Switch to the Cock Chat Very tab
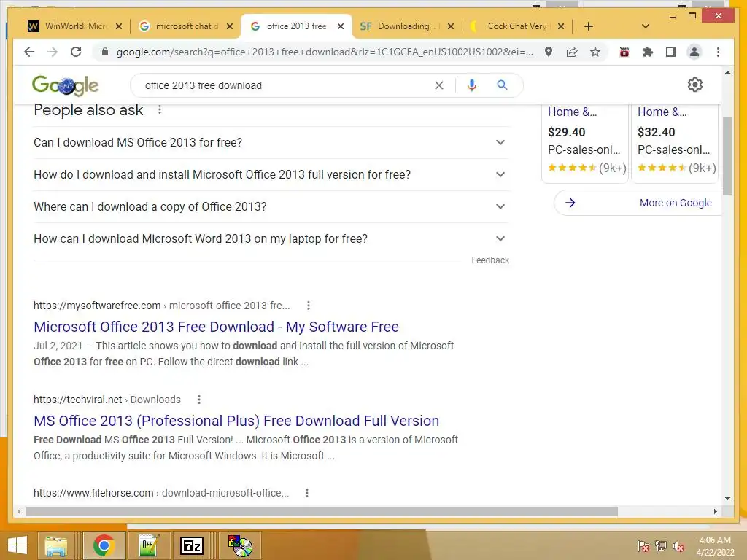Image resolution: width=747 pixels, height=560 pixels. pos(514,26)
